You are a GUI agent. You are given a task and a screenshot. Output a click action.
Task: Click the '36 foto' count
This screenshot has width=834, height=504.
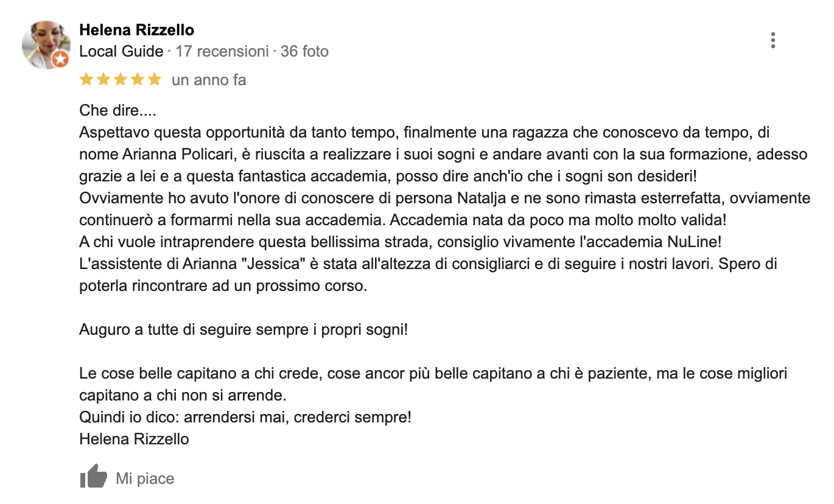(304, 51)
